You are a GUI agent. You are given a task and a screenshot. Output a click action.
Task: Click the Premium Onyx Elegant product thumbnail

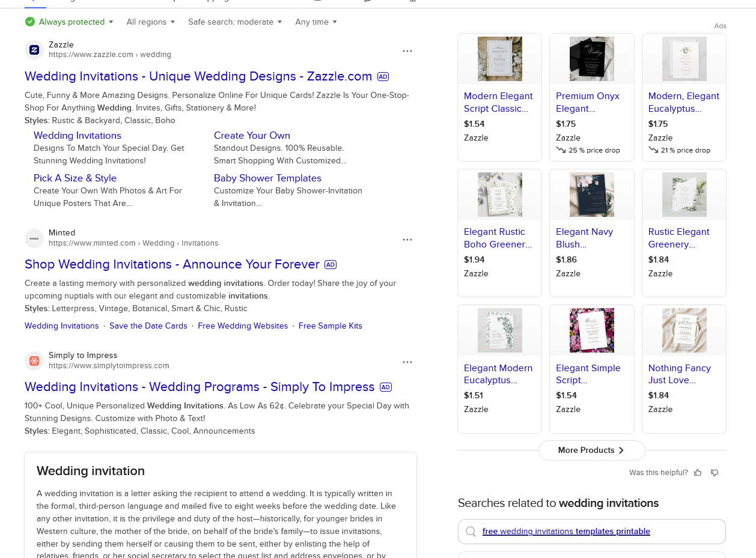(x=592, y=59)
